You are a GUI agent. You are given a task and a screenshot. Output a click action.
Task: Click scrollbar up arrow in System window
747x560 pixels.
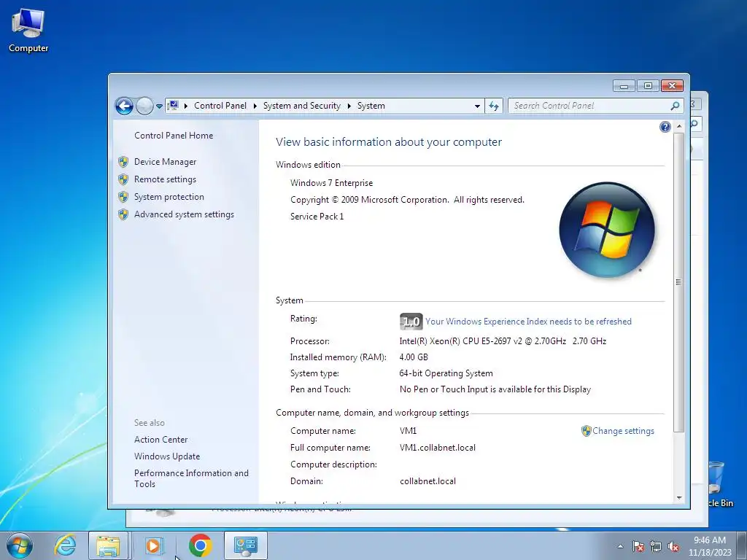click(x=679, y=126)
